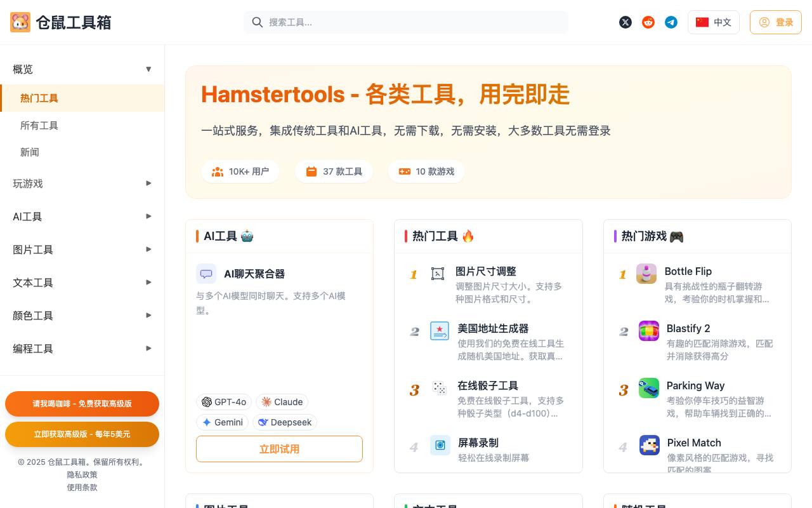
Task: Open the Parking Way game title
Action: [695, 385]
